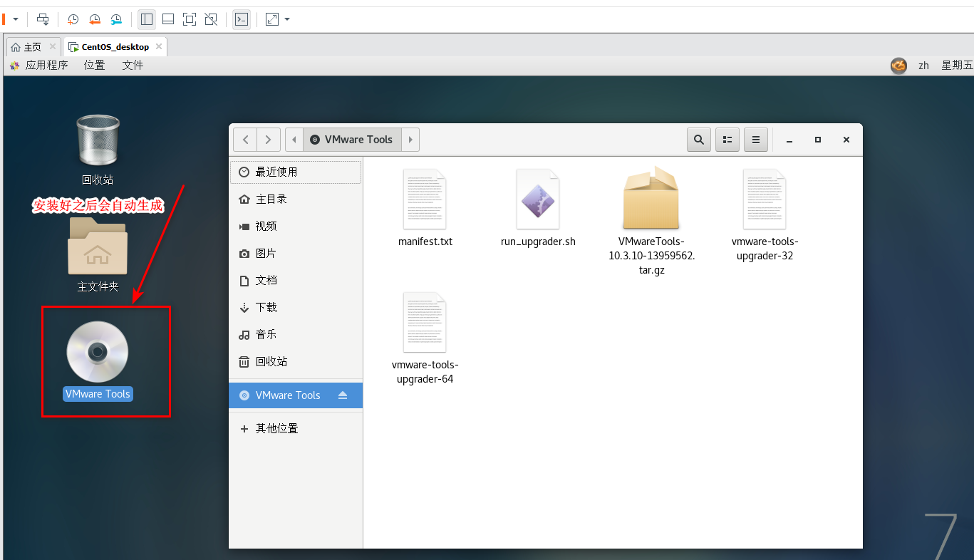974x560 pixels.
Task: Select the manifest.txt file icon
Action: coord(425,199)
